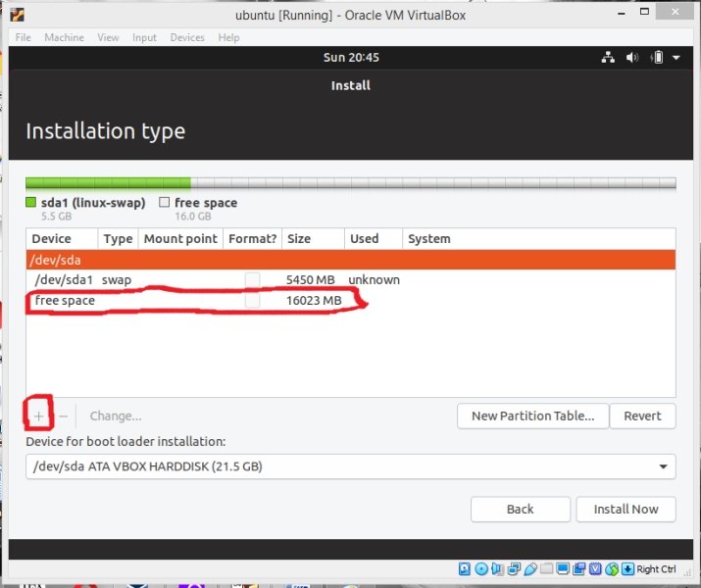The height and width of the screenshot is (588, 701).
Task: Click the gray free space segment of the partition bar
Action: (433, 182)
